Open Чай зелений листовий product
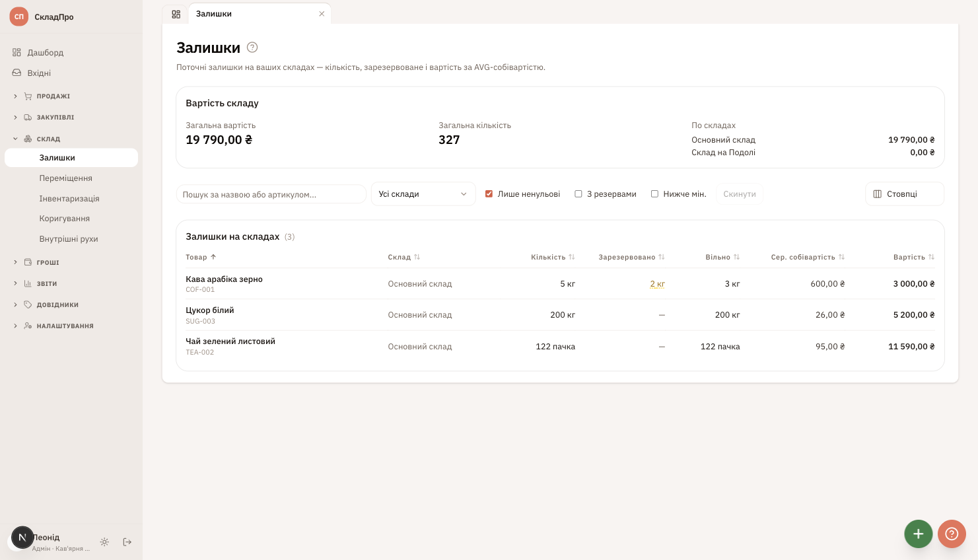The image size is (978, 560). tap(230, 341)
